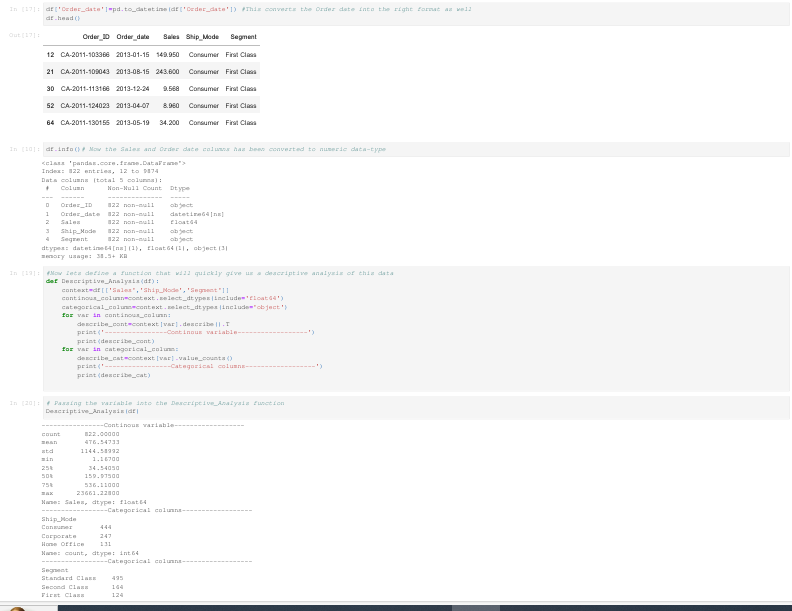Screen dimensions: 792x611
Task: Click the datetime64[ns] dtype of Order_date
Action: pos(197,214)
